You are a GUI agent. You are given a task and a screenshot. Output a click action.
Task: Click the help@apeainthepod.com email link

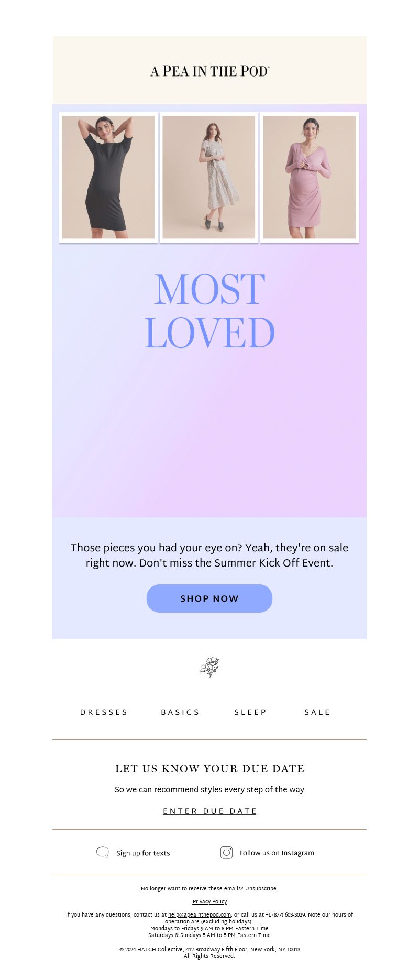point(200,914)
